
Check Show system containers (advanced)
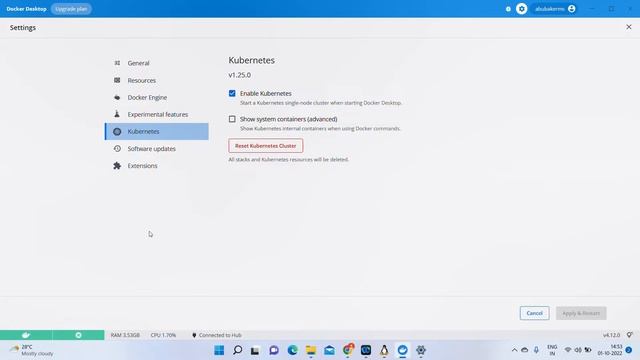(x=232, y=119)
